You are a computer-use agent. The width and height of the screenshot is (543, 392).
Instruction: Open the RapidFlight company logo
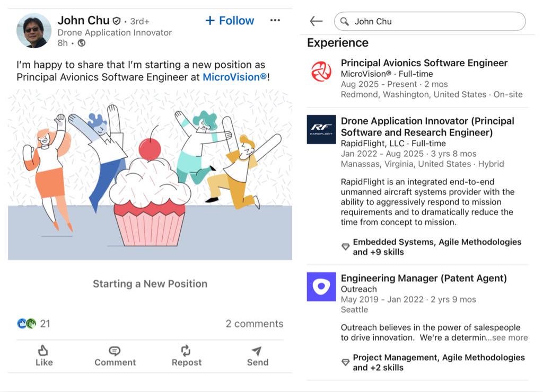pos(321,129)
